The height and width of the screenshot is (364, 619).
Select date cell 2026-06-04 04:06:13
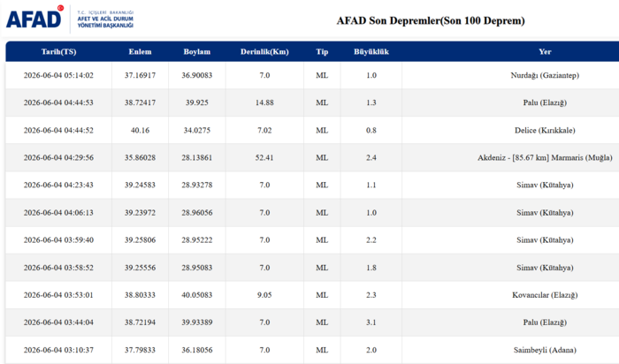click(58, 213)
